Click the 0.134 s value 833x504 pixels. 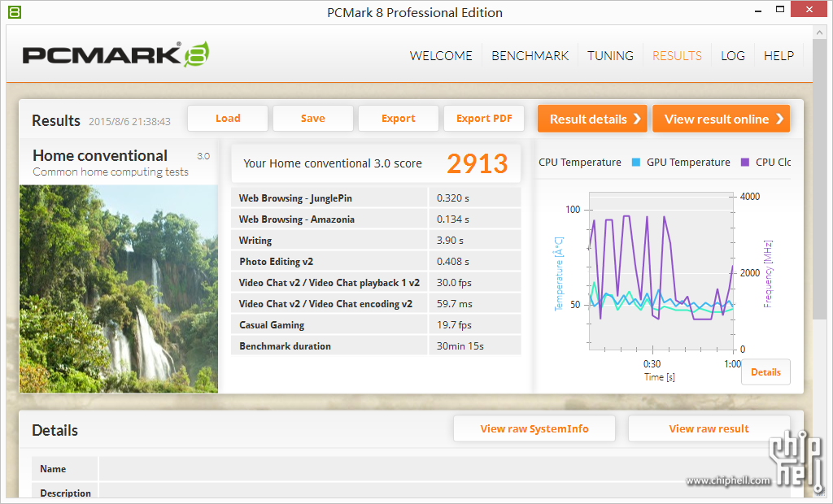[452, 219]
